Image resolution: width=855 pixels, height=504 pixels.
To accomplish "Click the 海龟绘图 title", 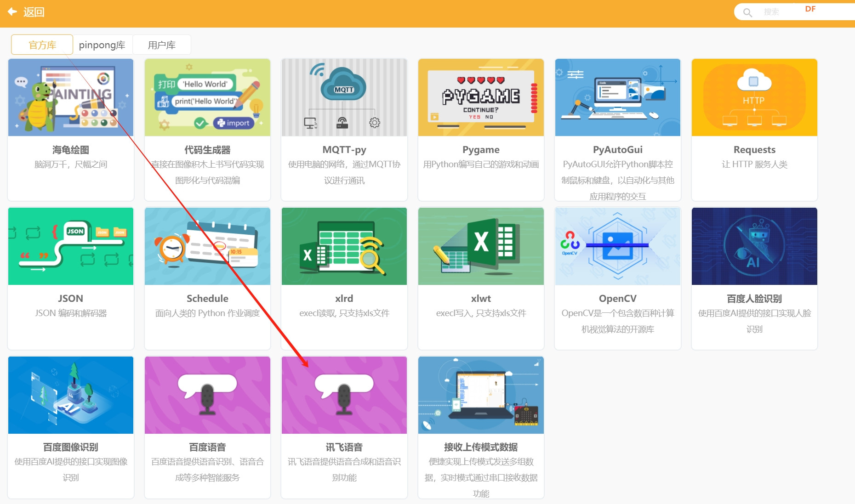I will [x=71, y=150].
